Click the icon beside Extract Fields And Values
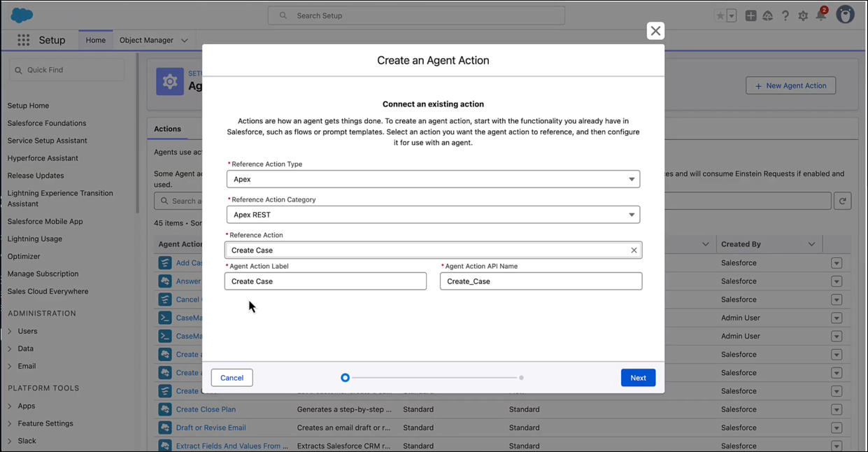 (x=165, y=446)
